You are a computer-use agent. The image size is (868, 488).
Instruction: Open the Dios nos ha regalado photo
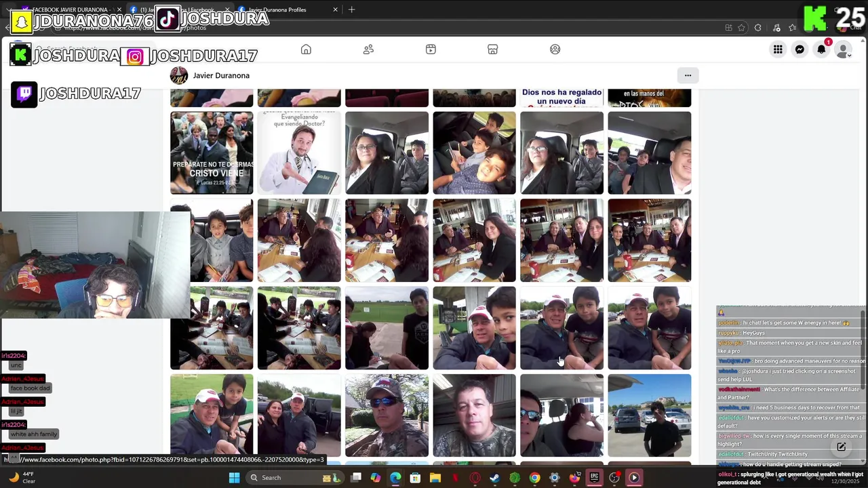tap(561, 98)
